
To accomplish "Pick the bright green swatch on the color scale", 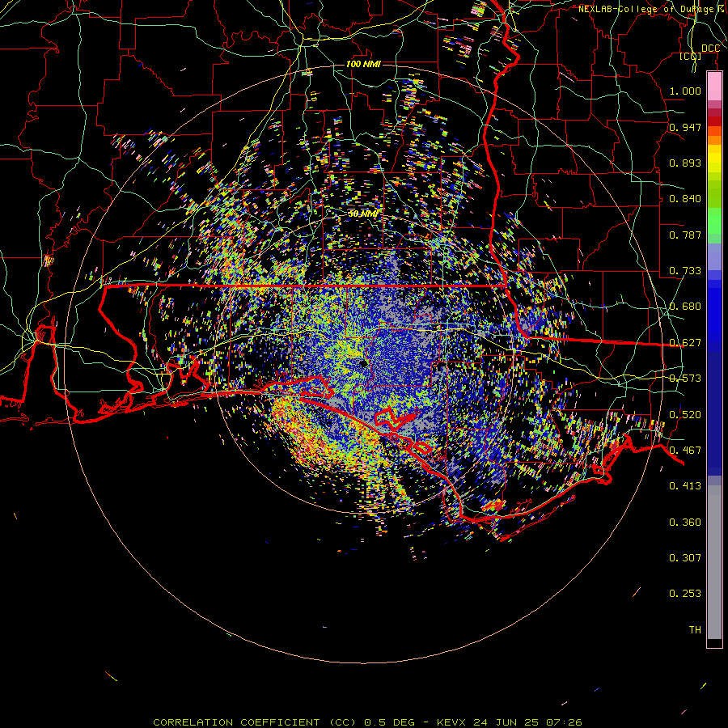I will (x=714, y=221).
